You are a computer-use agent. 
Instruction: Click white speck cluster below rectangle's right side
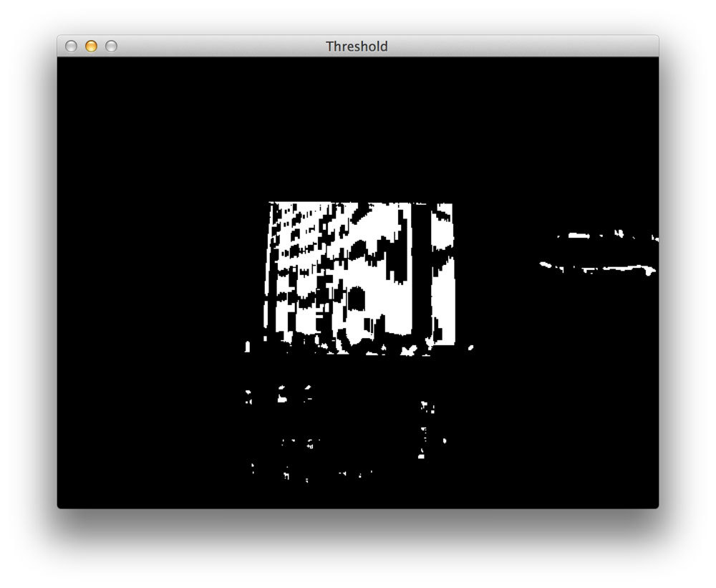[428, 407]
